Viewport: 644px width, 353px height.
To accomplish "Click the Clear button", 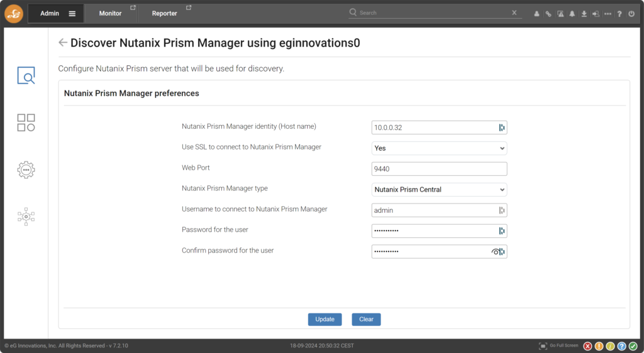I will tap(367, 319).
